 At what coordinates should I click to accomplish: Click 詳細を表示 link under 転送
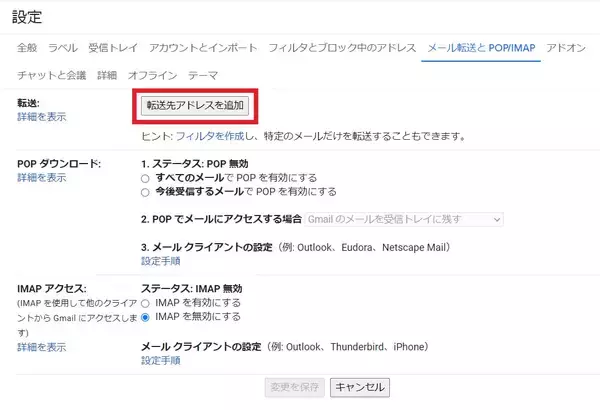click(42, 117)
